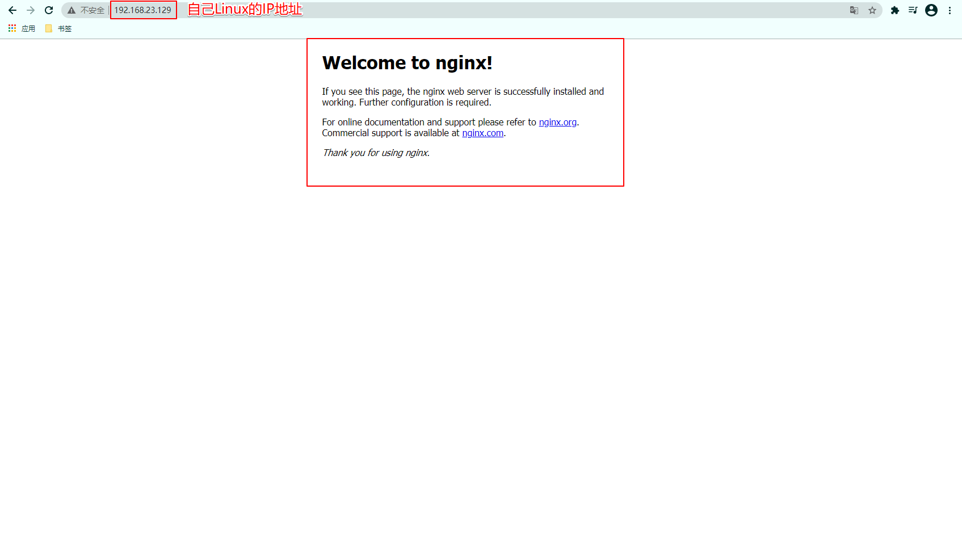Image resolution: width=962 pixels, height=560 pixels.
Task: Reload the nginx welcome page
Action: point(49,10)
